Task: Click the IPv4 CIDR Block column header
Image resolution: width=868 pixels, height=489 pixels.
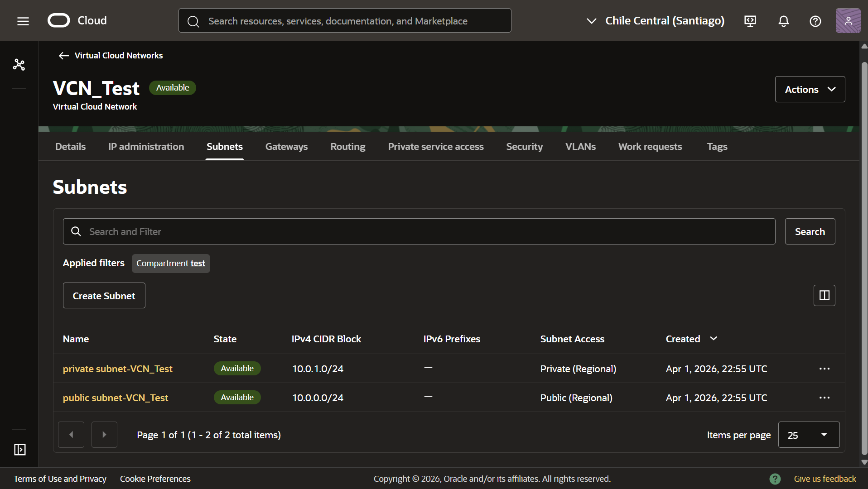Action: click(x=326, y=339)
